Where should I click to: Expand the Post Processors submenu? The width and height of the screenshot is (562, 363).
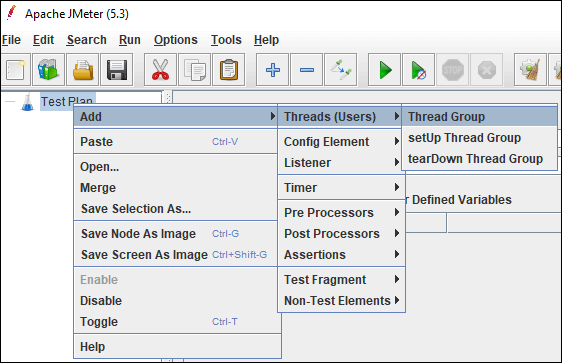click(x=342, y=234)
